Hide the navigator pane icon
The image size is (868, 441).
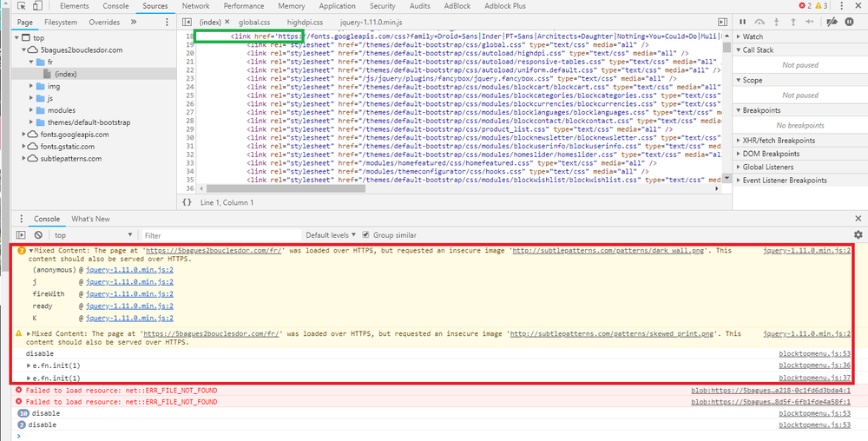(187, 22)
